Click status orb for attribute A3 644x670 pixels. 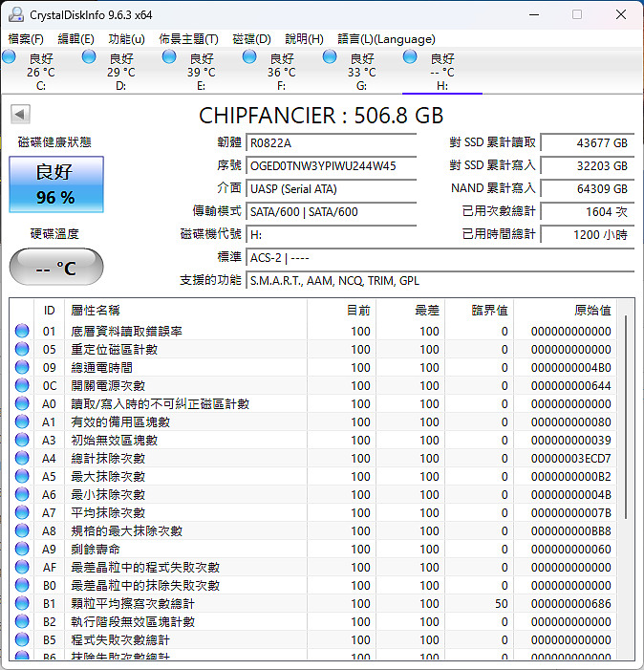click(22, 440)
